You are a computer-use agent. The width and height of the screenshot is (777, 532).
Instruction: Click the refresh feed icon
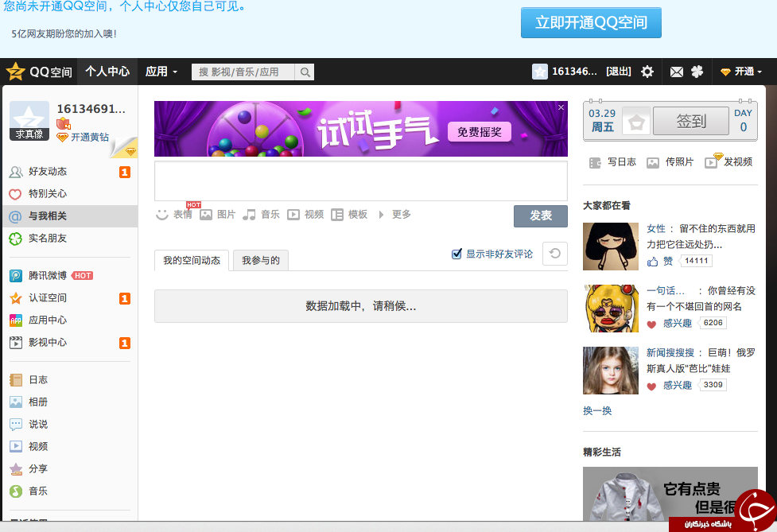pos(555,254)
